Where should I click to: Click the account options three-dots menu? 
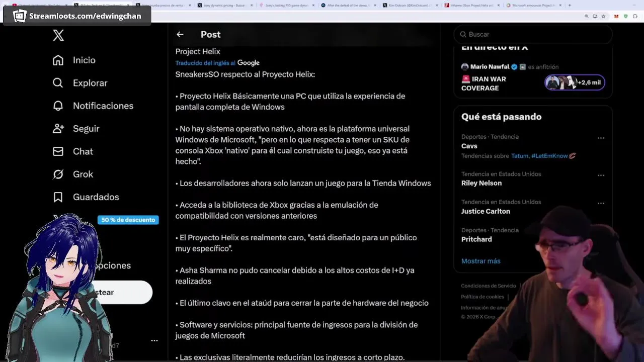pos(154,340)
